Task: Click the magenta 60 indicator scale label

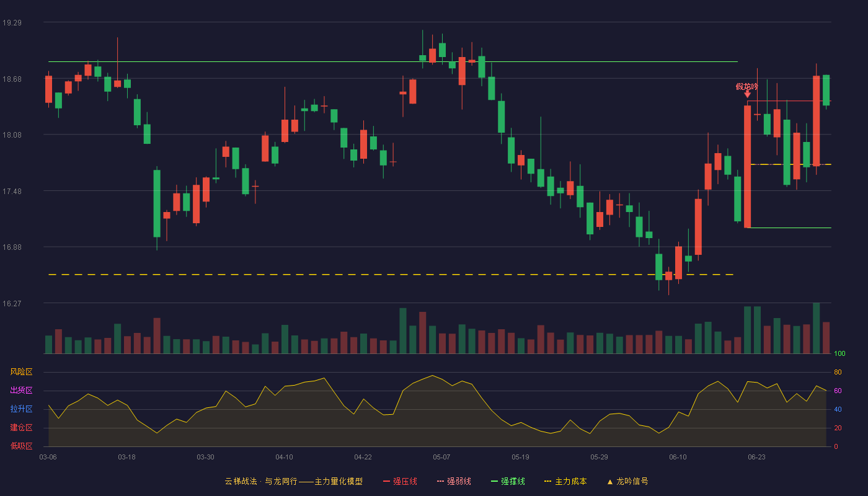Action: 838,391
